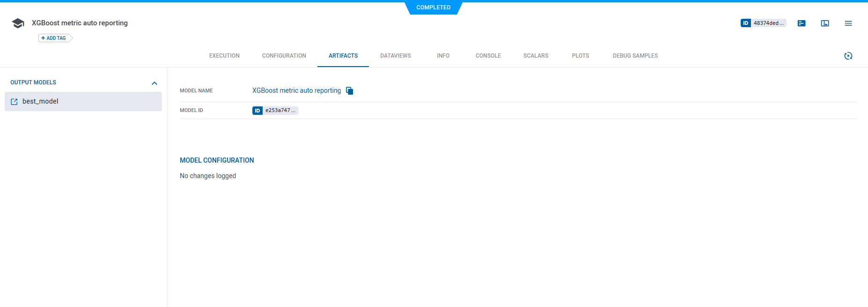Click the graduation cap experiment icon
The width and height of the screenshot is (868, 307).
coord(18,23)
